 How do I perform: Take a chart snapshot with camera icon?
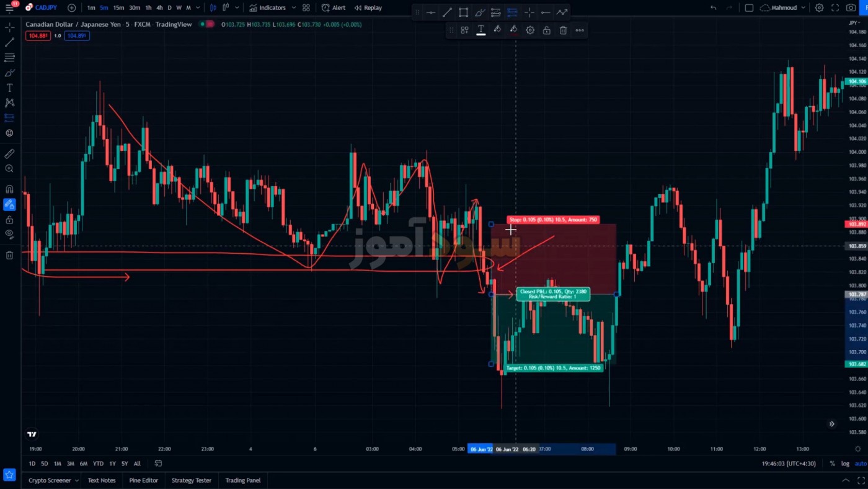(851, 7)
